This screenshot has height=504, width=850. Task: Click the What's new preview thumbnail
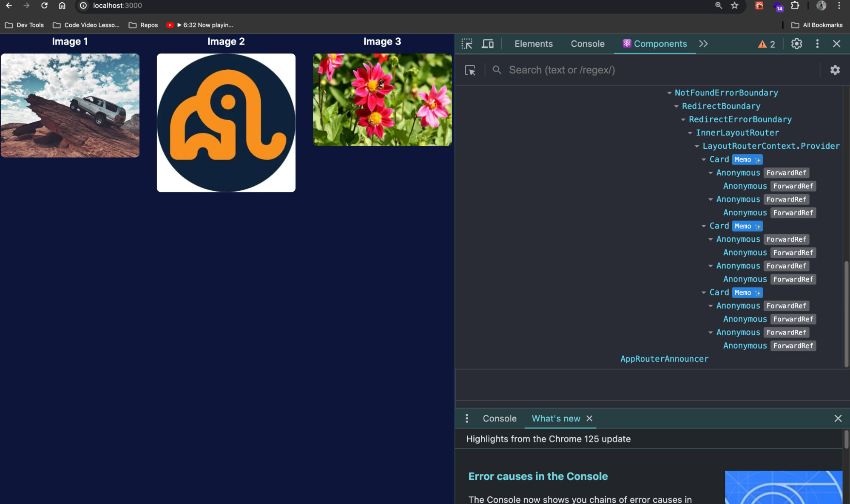(x=784, y=487)
